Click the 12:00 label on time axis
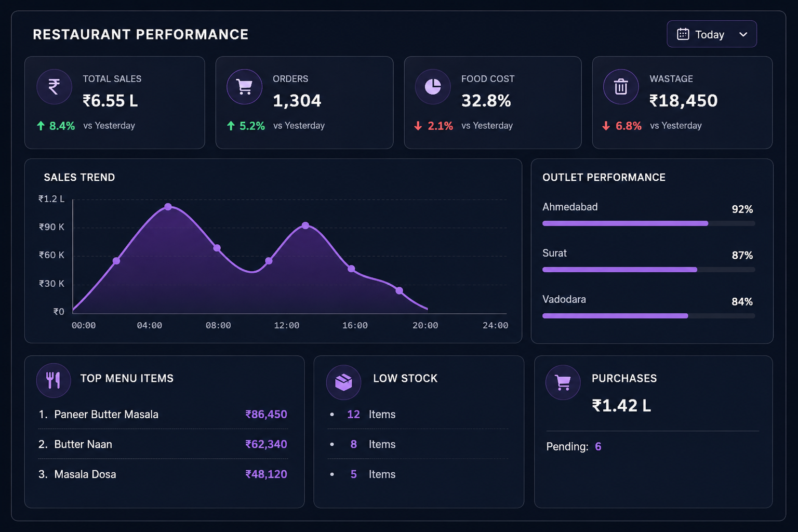The height and width of the screenshot is (532, 798). pos(287,326)
